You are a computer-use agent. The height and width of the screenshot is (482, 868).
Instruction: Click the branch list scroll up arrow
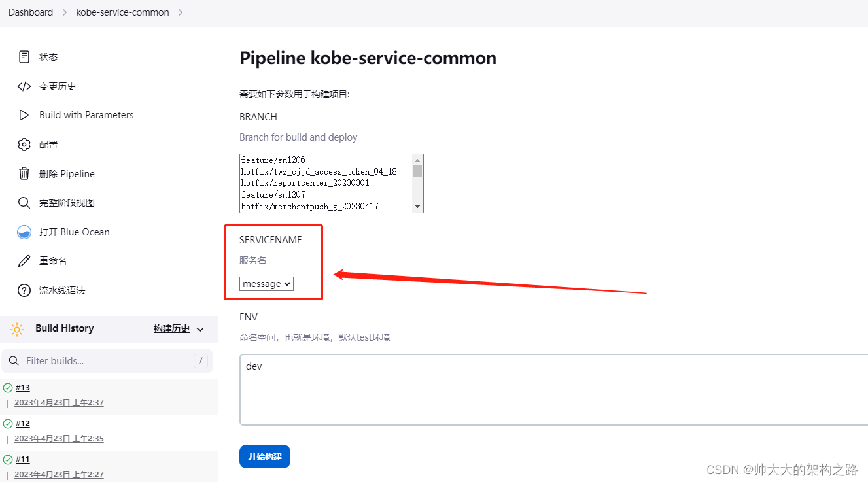pos(417,160)
